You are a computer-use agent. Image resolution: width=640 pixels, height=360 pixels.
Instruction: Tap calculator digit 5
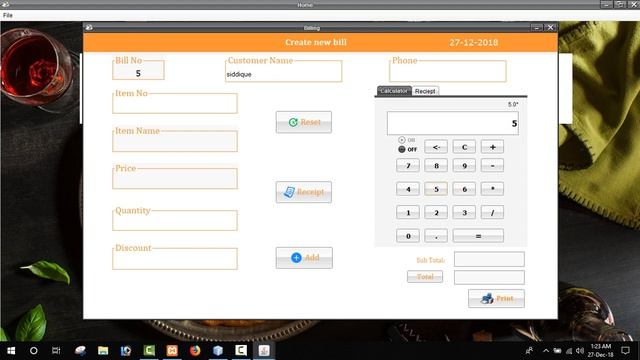(436, 189)
